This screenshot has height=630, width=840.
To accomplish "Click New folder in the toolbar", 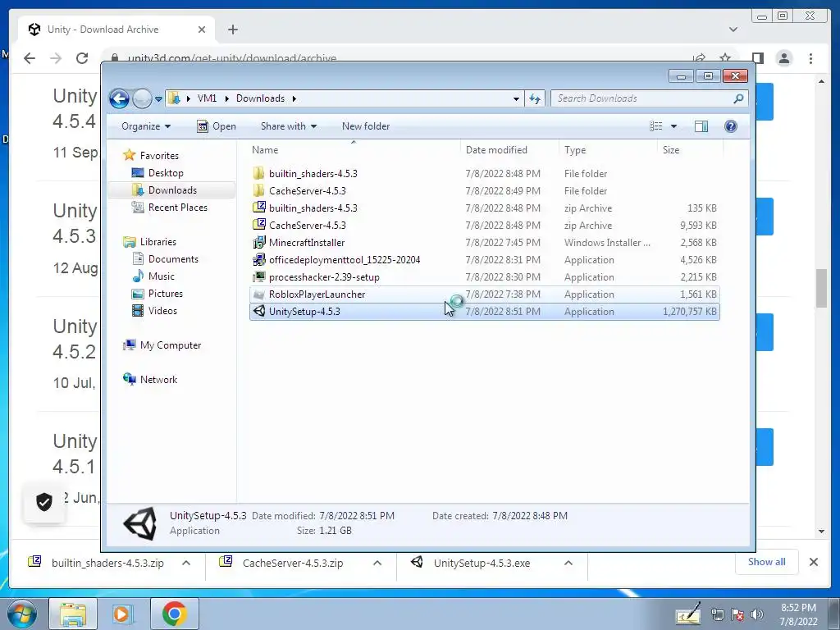I will pyautogui.click(x=366, y=126).
